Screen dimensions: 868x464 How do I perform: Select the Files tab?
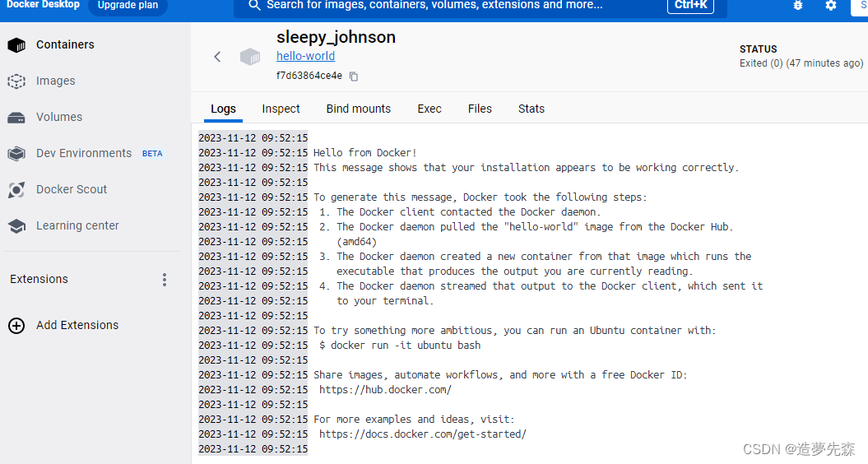pos(480,109)
